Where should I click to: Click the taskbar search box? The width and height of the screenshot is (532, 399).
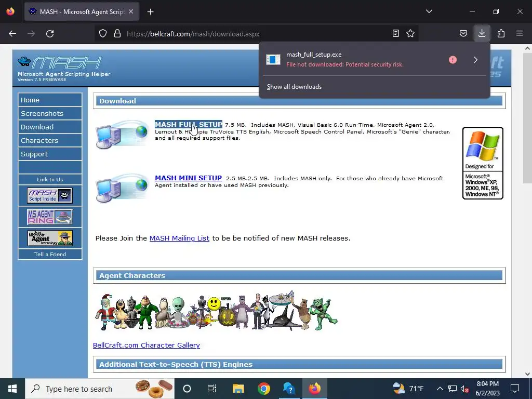click(99, 389)
